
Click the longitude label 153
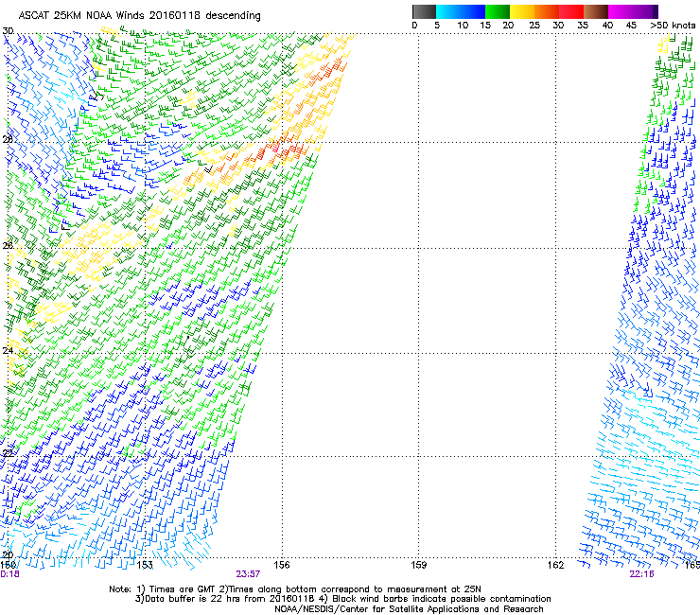click(145, 565)
